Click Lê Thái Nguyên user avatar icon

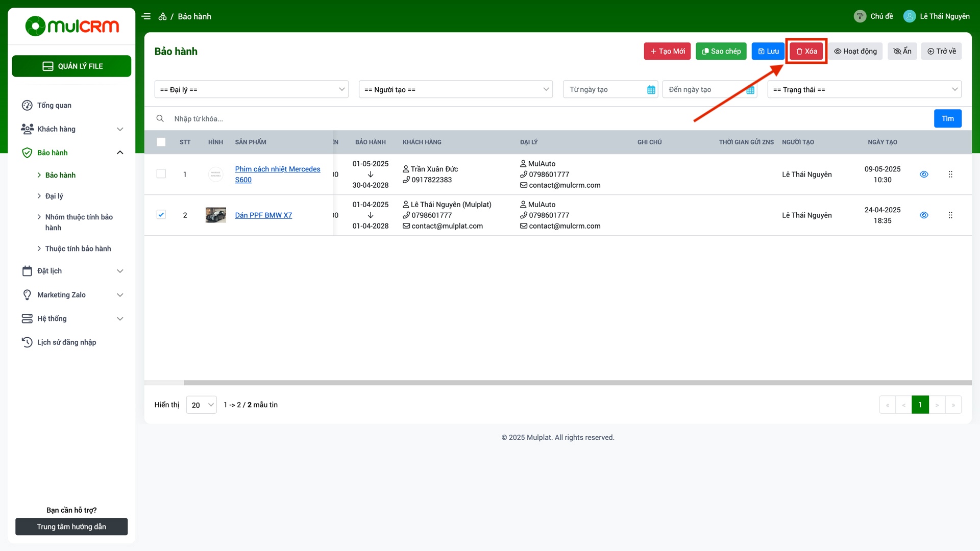909,16
